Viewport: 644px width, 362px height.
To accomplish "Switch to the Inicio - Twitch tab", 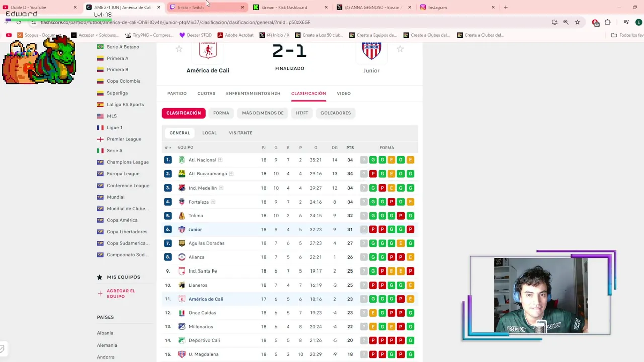I will (x=206, y=7).
